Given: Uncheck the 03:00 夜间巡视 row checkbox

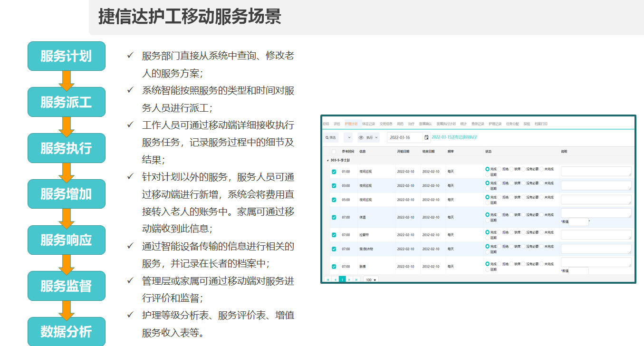Looking at the screenshot, I should [x=334, y=186].
